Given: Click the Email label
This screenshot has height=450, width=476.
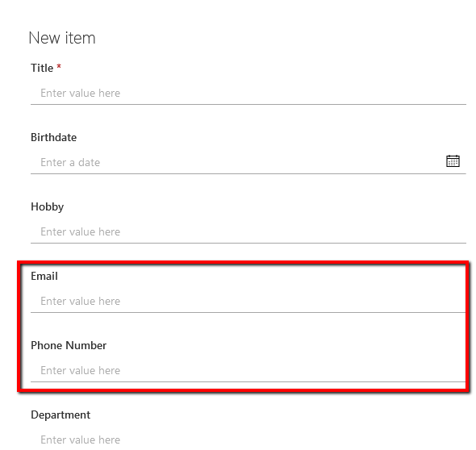Looking at the screenshot, I should pos(44,276).
